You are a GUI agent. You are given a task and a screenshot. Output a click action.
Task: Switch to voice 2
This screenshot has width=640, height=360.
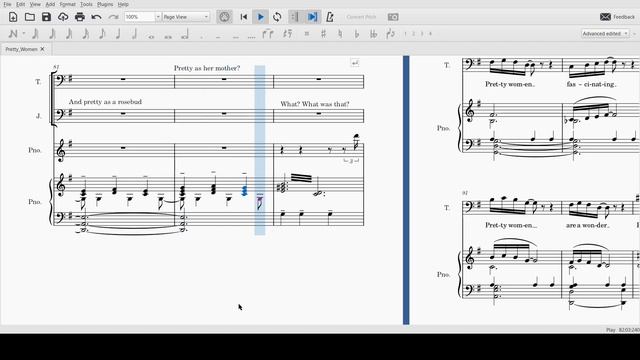[x=413, y=34]
